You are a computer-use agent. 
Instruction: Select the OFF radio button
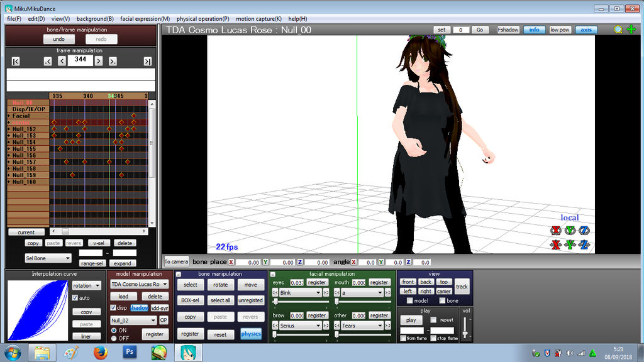coord(114,338)
